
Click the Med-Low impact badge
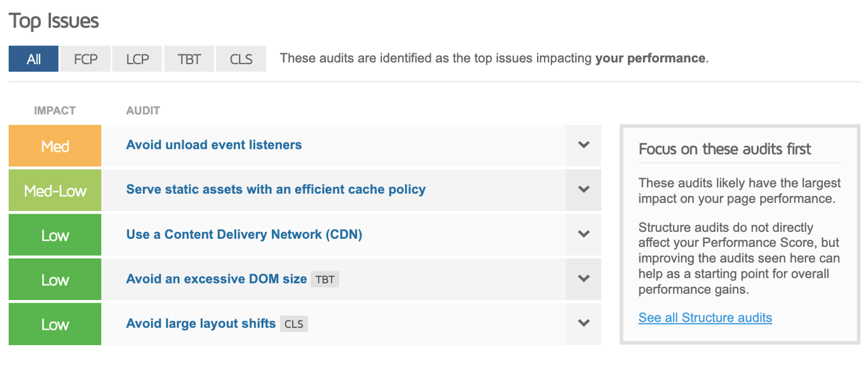pos(55,190)
